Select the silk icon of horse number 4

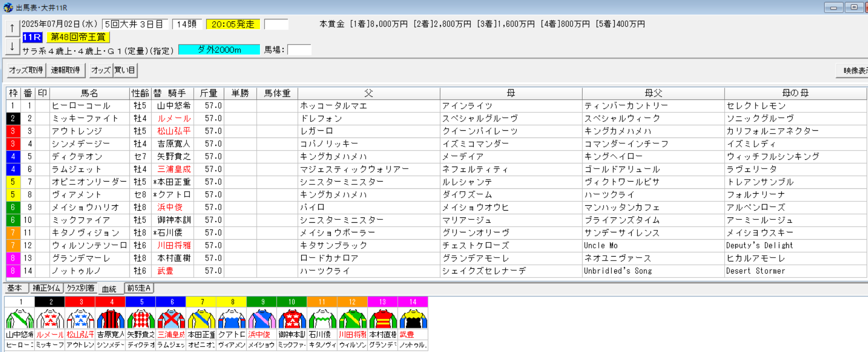[x=110, y=319]
